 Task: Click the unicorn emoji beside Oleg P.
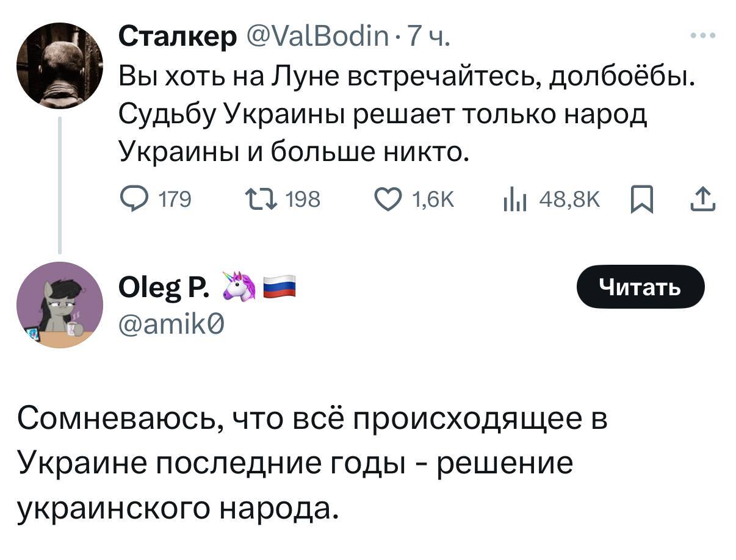(x=238, y=286)
